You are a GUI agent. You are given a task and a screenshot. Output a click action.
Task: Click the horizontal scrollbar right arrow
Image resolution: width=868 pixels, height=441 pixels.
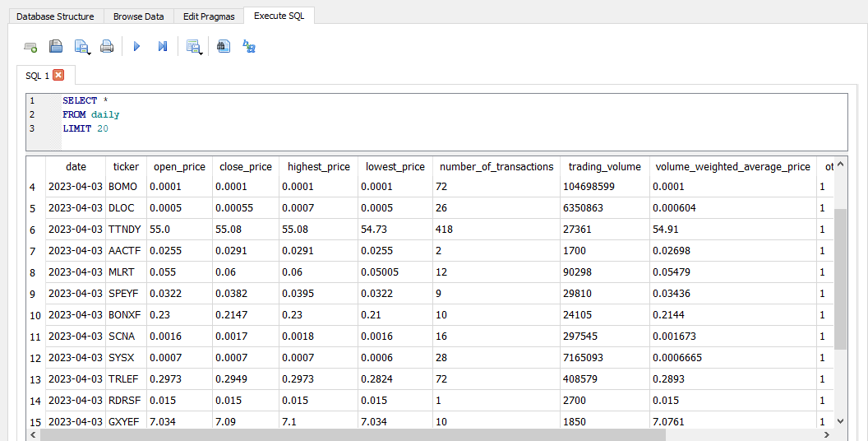coord(828,435)
